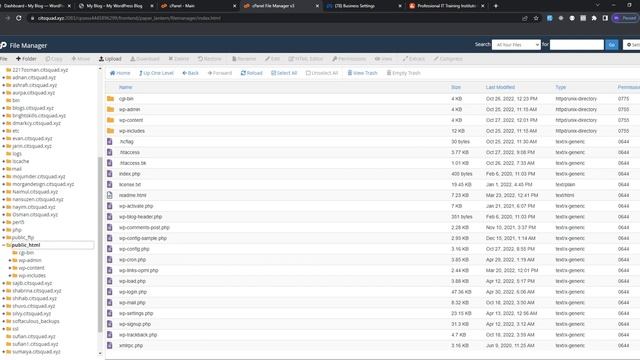Select All files in the list
This screenshot has height=360, width=640.
click(284, 73)
